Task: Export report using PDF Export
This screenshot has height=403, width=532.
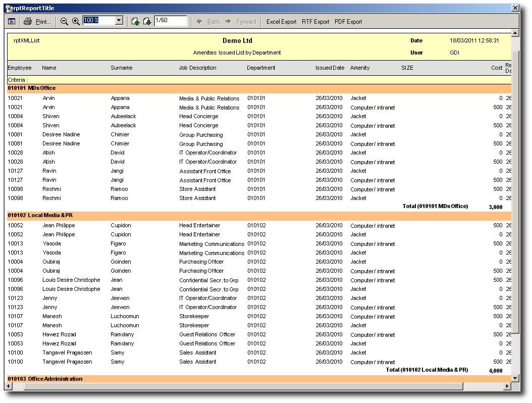Action: pos(348,22)
